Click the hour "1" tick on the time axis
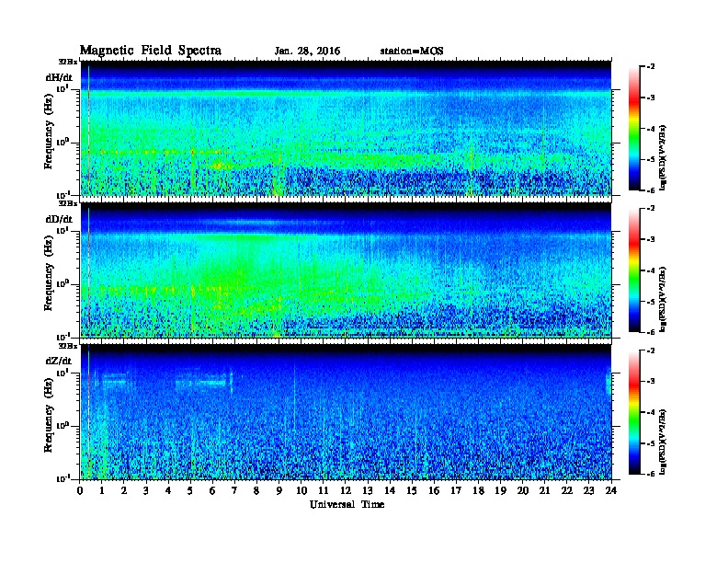728x563 pixels. [102, 490]
